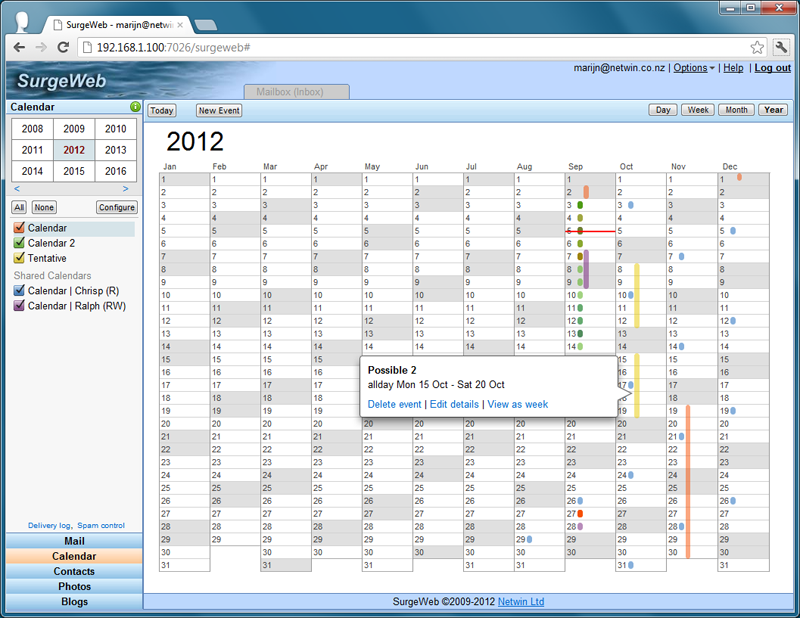Toggle the Tentative calendar checkbox
Image resolution: width=800 pixels, height=618 pixels.
(19, 258)
